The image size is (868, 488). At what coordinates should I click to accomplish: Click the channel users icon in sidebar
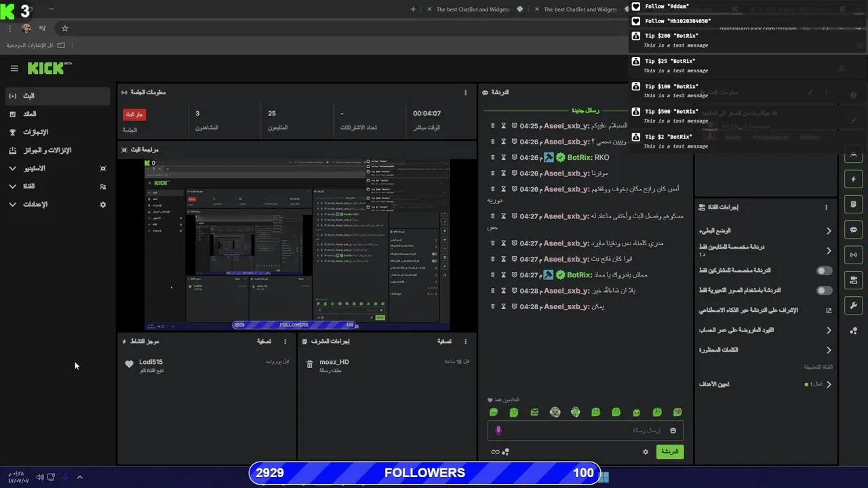click(103, 186)
